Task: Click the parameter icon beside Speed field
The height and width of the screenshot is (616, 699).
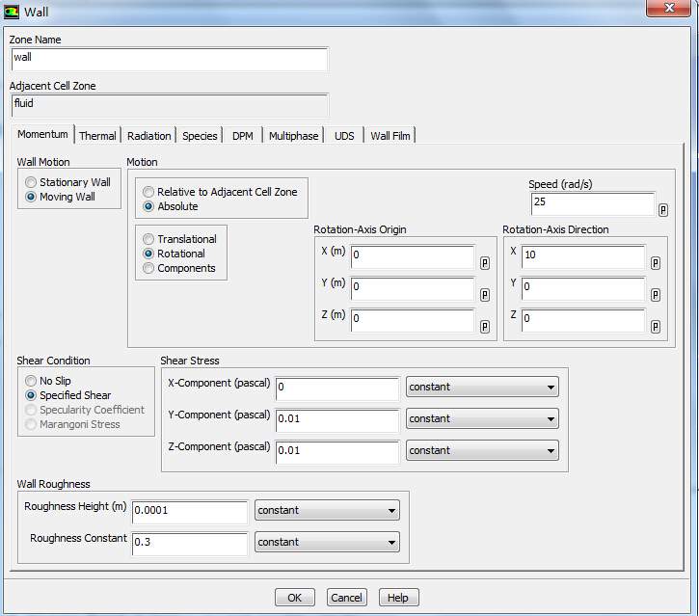Action: (x=663, y=210)
